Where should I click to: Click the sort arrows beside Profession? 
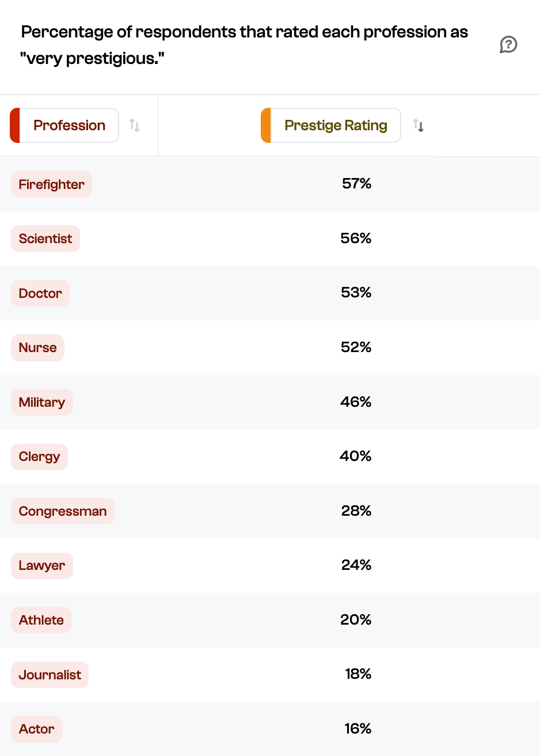click(x=135, y=125)
